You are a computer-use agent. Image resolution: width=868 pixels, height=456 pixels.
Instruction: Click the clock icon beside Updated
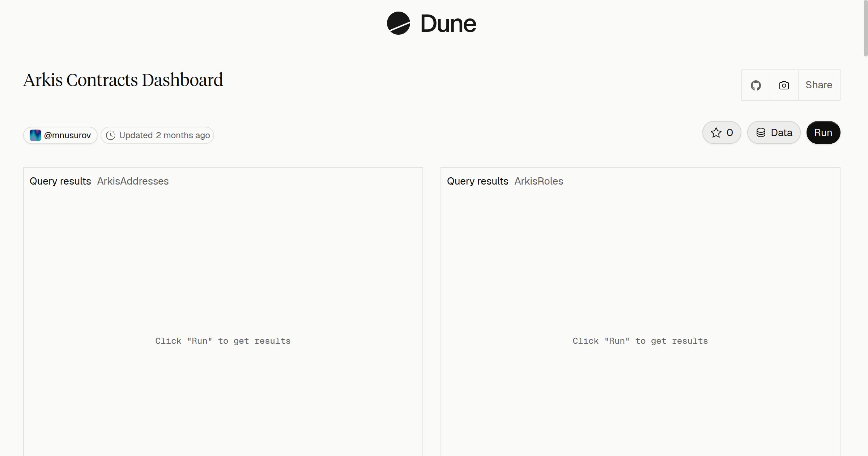pos(111,135)
